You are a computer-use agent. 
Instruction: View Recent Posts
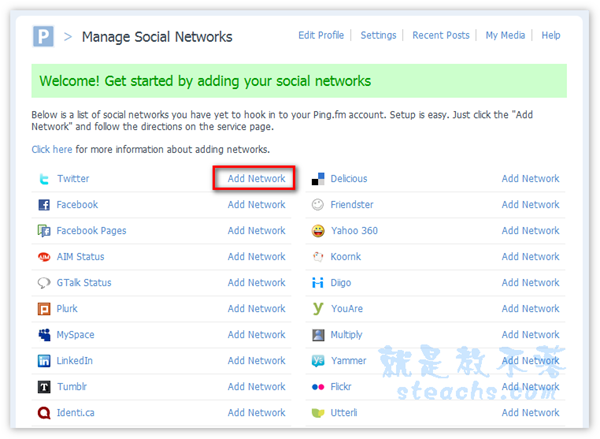tap(441, 36)
